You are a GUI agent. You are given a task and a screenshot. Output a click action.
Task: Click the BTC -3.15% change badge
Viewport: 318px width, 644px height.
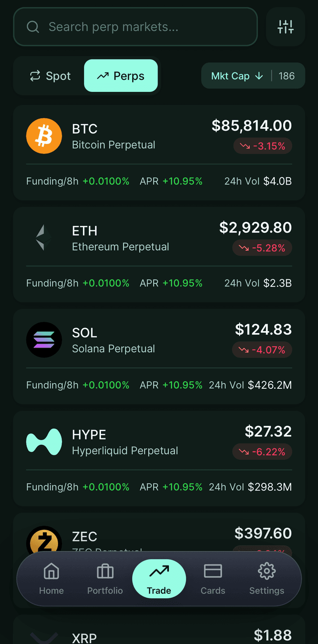point(262,145)
